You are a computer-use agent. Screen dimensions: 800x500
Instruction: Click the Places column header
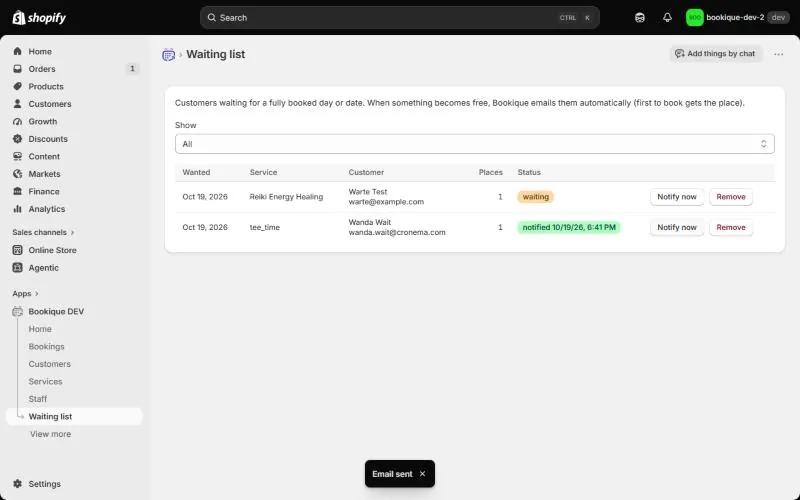[490, 172]
